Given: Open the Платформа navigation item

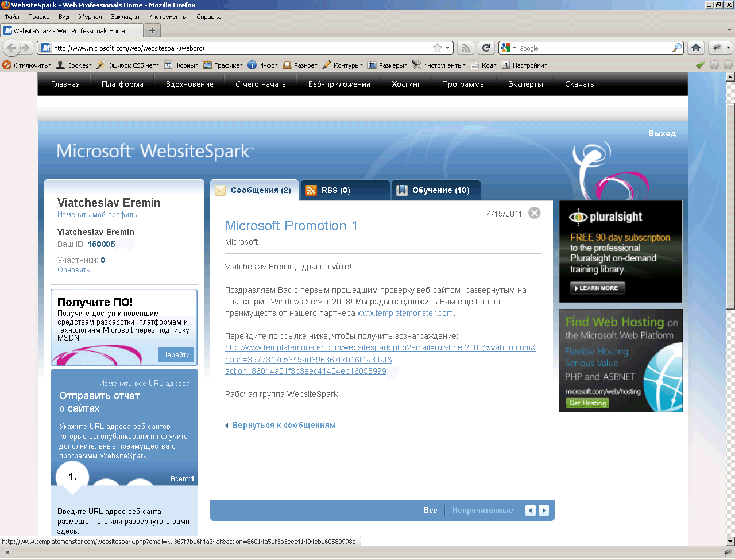Looking at the screenshot, I should pos(123,84).
